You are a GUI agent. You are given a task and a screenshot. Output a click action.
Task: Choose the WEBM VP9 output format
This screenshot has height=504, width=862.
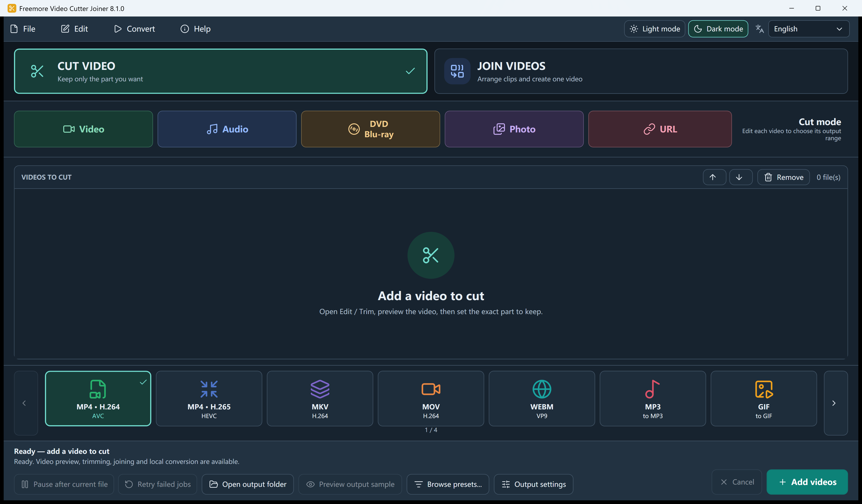coord(542,398)
